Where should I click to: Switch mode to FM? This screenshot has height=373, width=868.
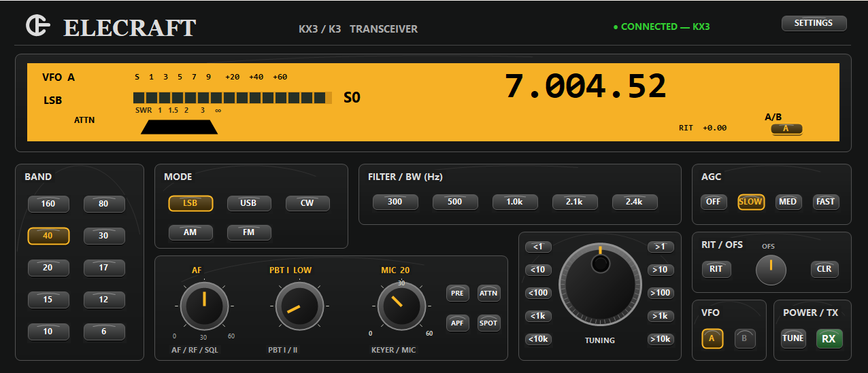click(249, 232)
